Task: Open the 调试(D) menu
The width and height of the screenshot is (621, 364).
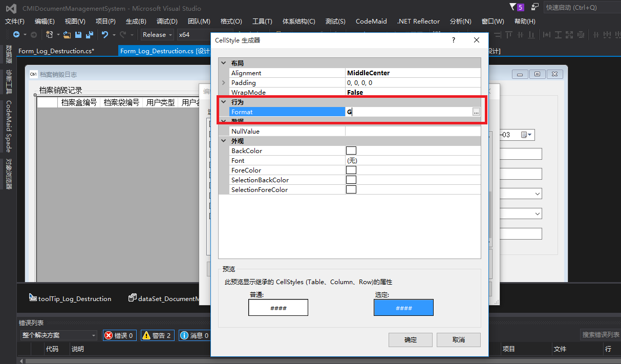Action: click(167, 22)
